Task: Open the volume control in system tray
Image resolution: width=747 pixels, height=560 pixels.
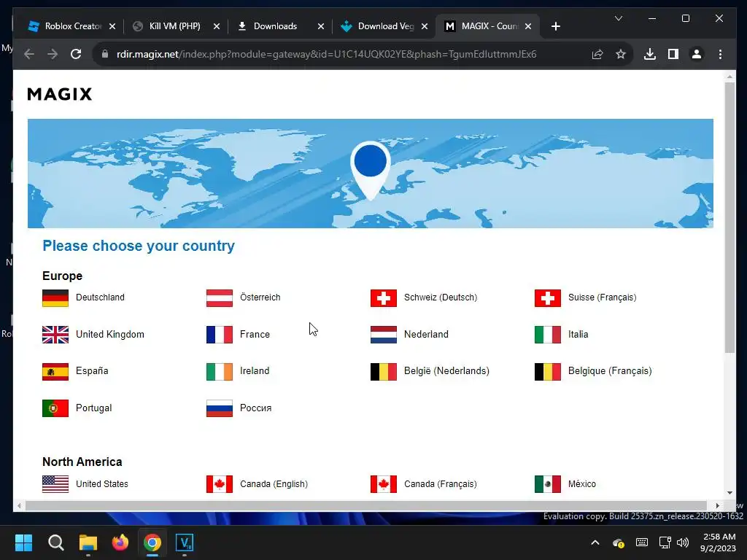Action: pos(683,542)
